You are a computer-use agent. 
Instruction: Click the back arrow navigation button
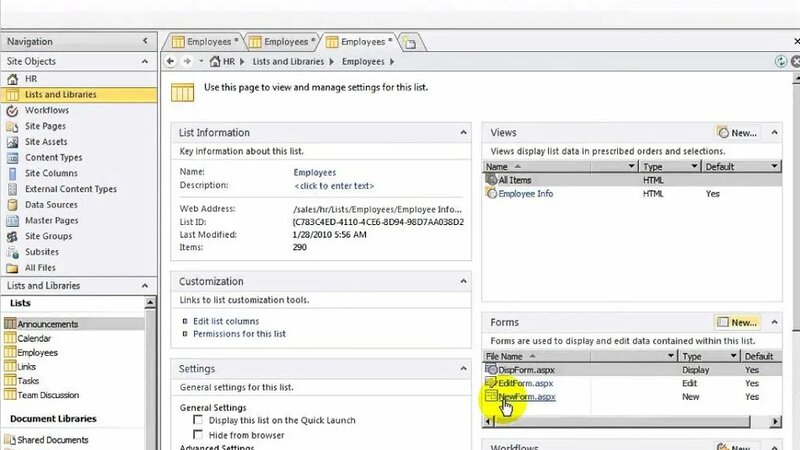click(171, 61)
